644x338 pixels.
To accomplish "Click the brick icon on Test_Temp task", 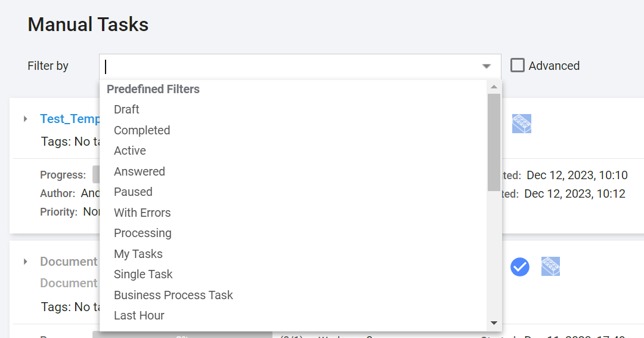I will (x=522, y=124).
